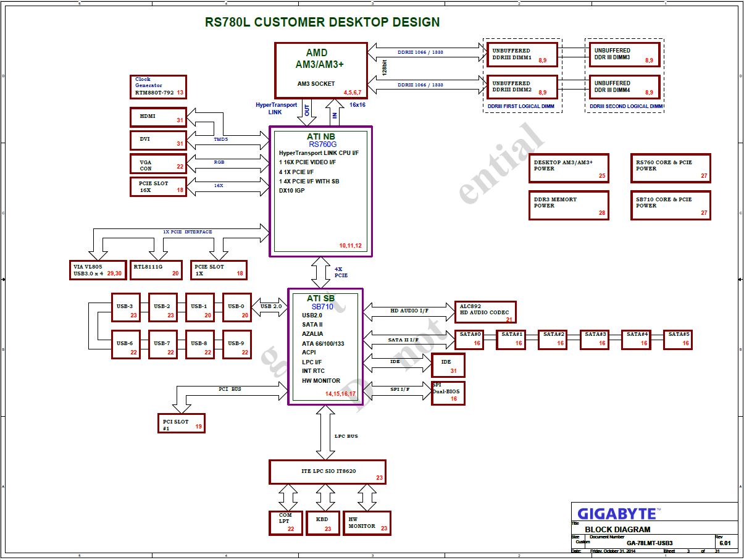Select the USB-0 block
Image resolution: width=744 pixels, height=560 pixels.
click(237, 307)
